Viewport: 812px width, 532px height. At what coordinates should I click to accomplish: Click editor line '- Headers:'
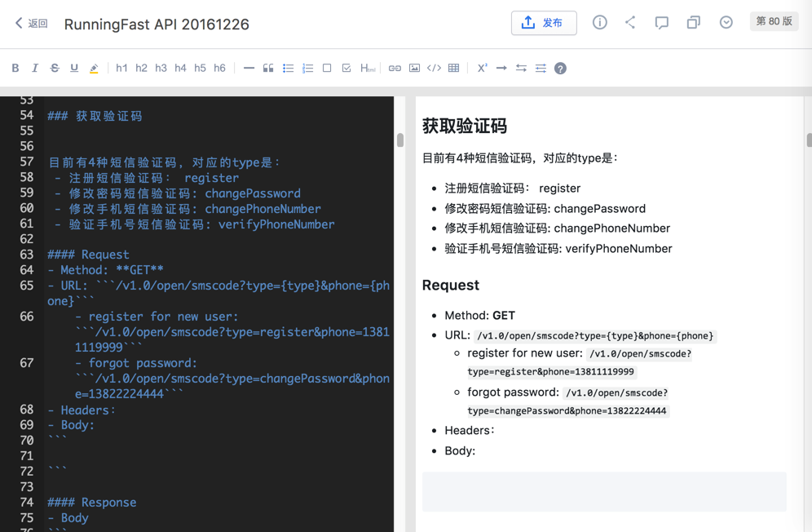pyautogui.click(x=82, y=410)
